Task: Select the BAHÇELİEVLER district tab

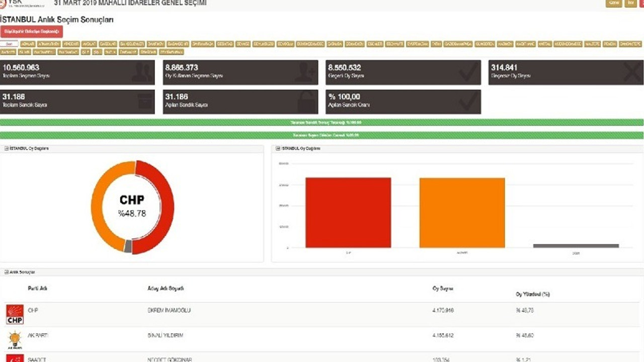Action: coord(132,44)
